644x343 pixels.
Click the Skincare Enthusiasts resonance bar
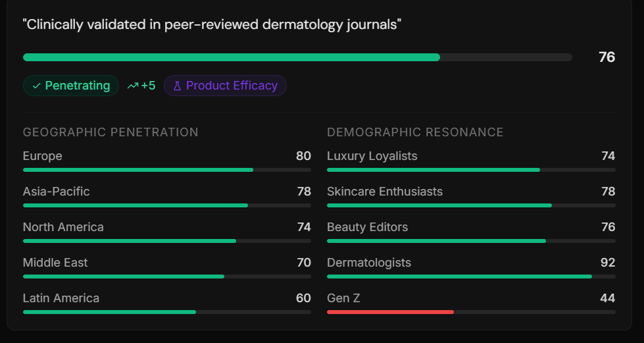click(471, 205)
